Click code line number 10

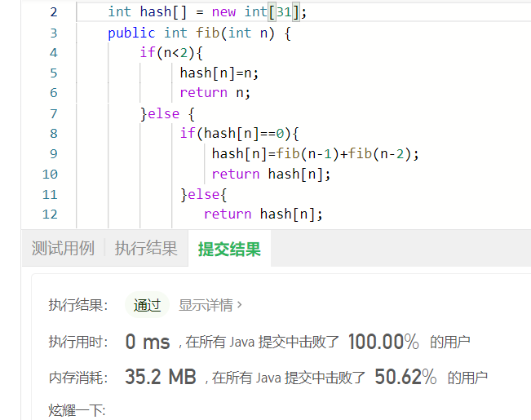(x=50, y=174)
